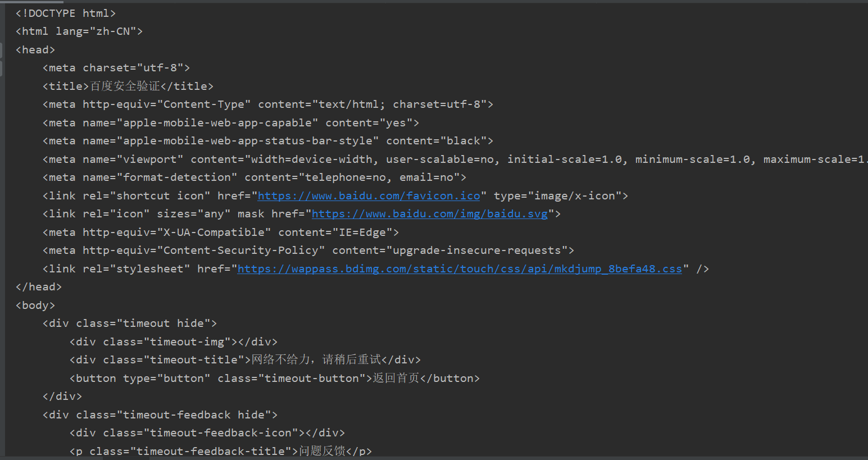Click the timeout-button 返回首页 line
Image resolution: width=868 pixels, height=460 pixels.
pos(275,378)
